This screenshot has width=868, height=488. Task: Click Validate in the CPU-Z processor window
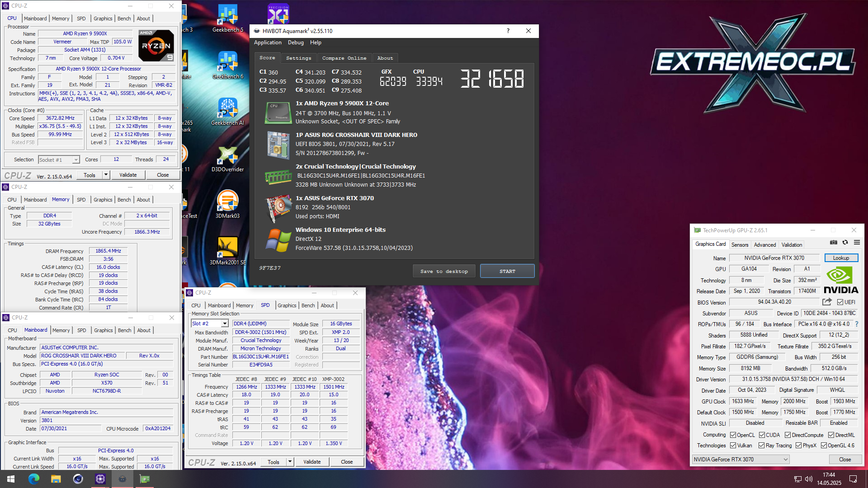pos(128,175)
